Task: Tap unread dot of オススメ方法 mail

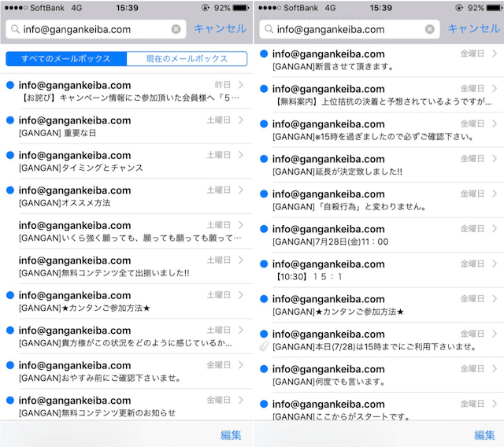Action: (x=10, y=190)
